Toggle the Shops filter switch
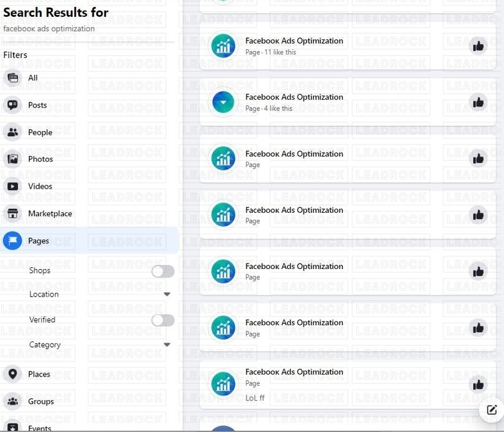The image size is (504, 432). tap(163, 272)
